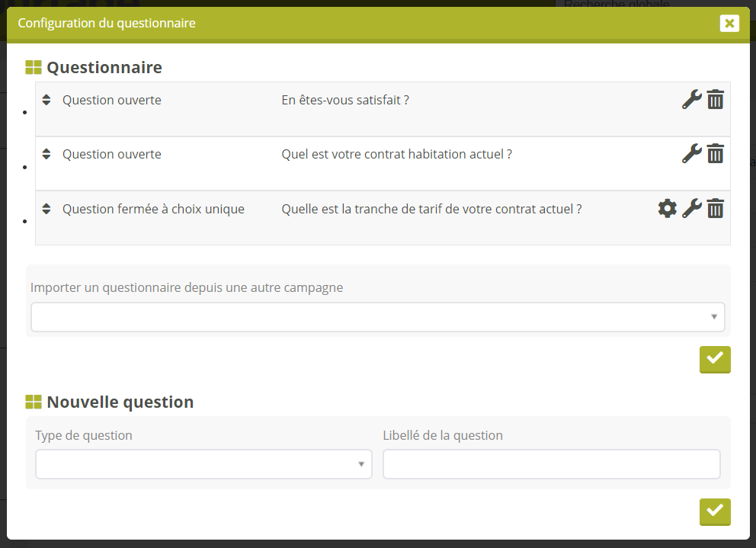
Task: Close the 'Configuration du questionnaire' dialog
Action: (729, 24)
